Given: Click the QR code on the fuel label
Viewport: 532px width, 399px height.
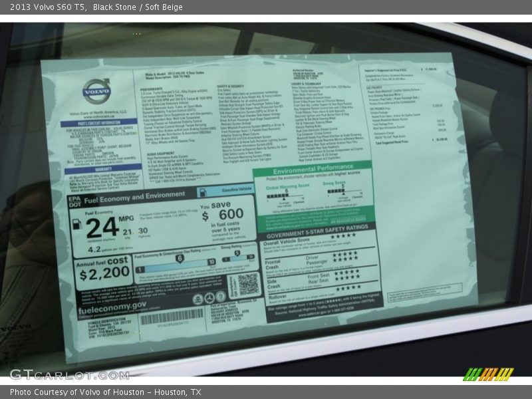Looking at the screenshot, I should point(248,284).
